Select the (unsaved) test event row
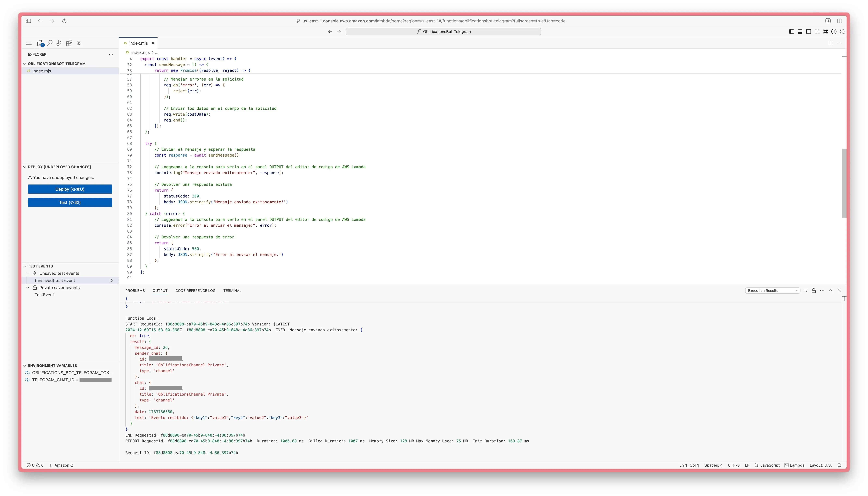868x496 pixels. (x=70, y=280)
